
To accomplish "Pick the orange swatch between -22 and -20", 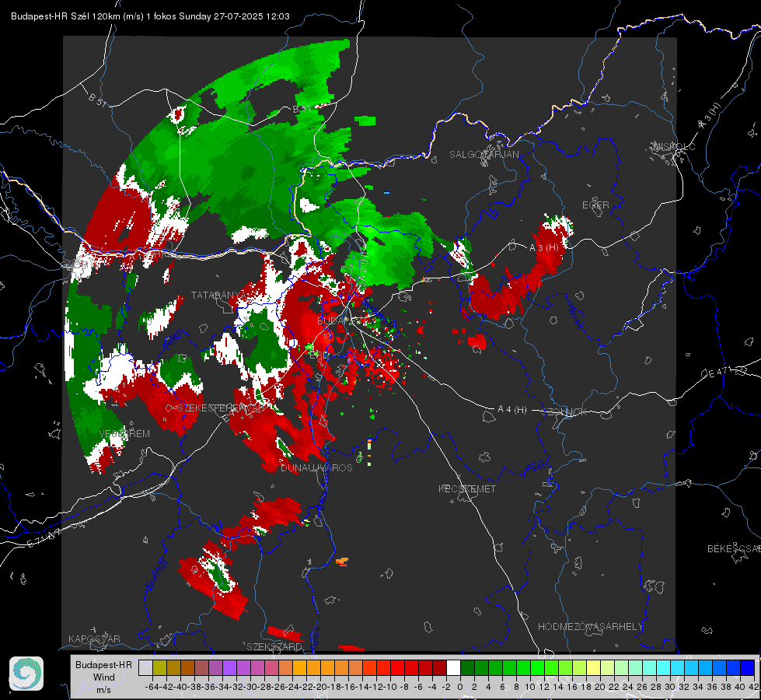I will (313, 667).
